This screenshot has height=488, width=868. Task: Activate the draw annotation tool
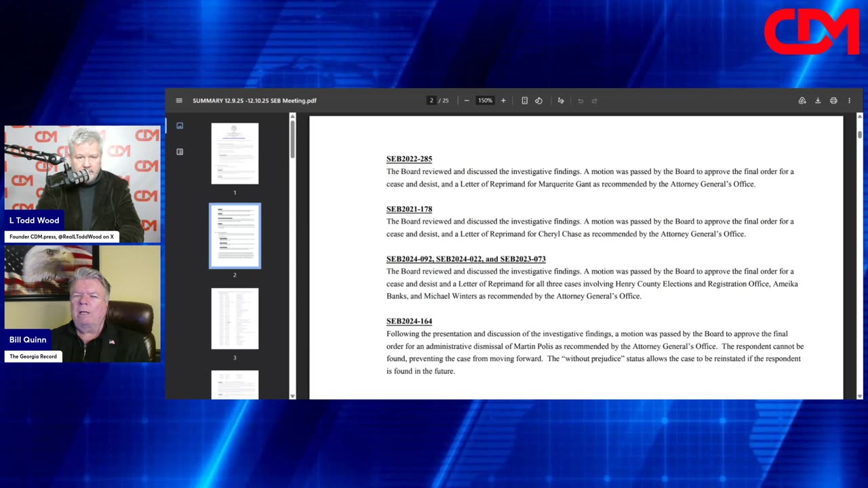[x=561, y=100]
